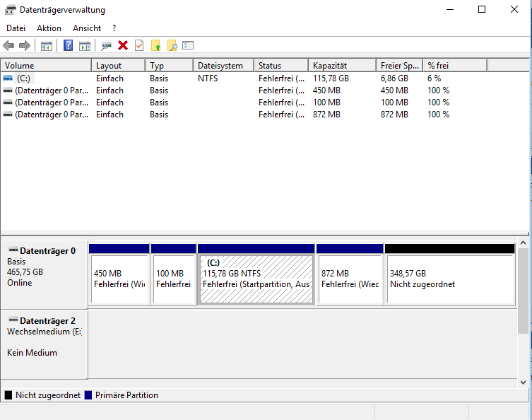Click the Forward arrow toolbar icon
The image size is (532, 420).
(25, 45)
